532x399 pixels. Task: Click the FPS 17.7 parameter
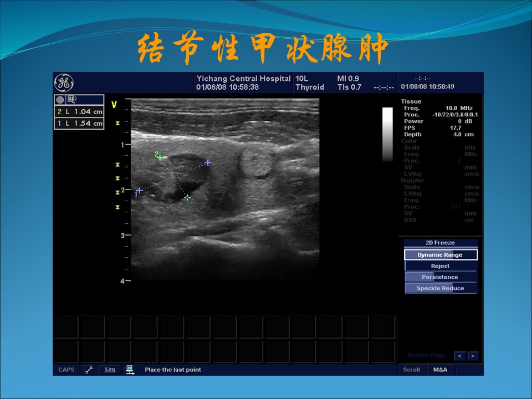point(433,128)
